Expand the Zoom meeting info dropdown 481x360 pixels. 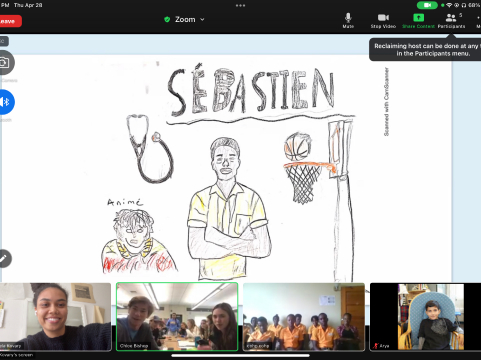tap(185, 20)
